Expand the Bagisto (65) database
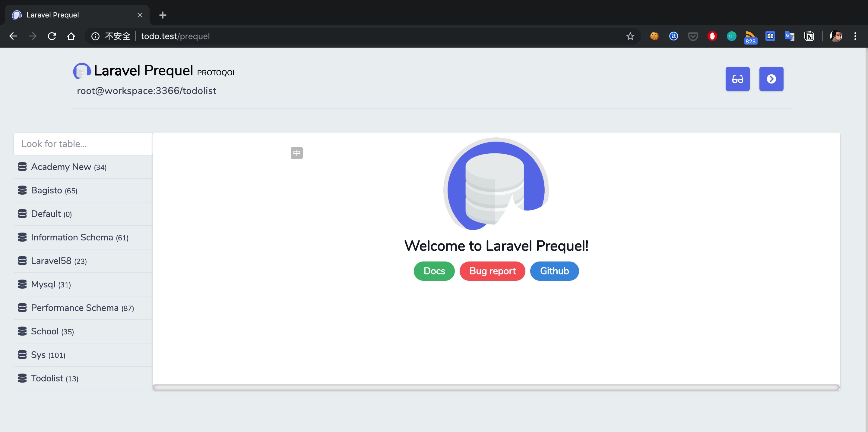 tap(83, 190)
